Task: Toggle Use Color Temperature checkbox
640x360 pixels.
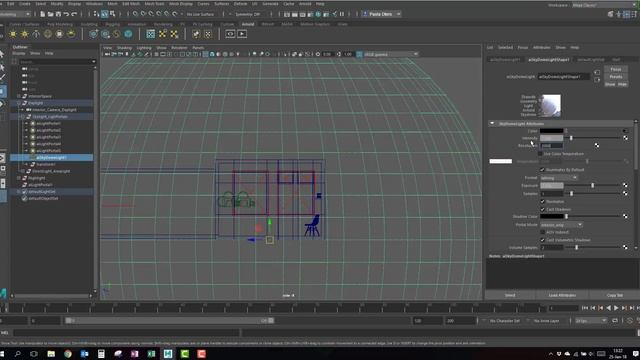Action: coord(541,154)
